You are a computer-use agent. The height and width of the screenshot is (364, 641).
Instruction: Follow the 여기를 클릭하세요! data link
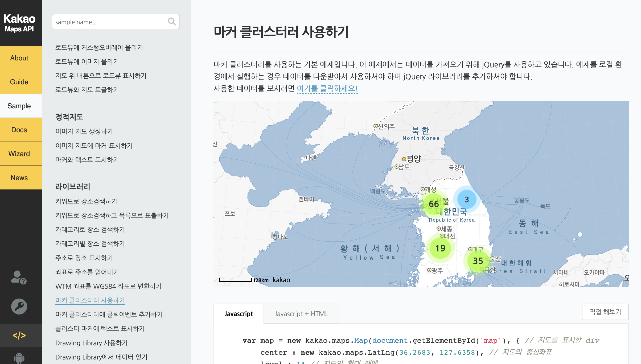coord(327,88)
